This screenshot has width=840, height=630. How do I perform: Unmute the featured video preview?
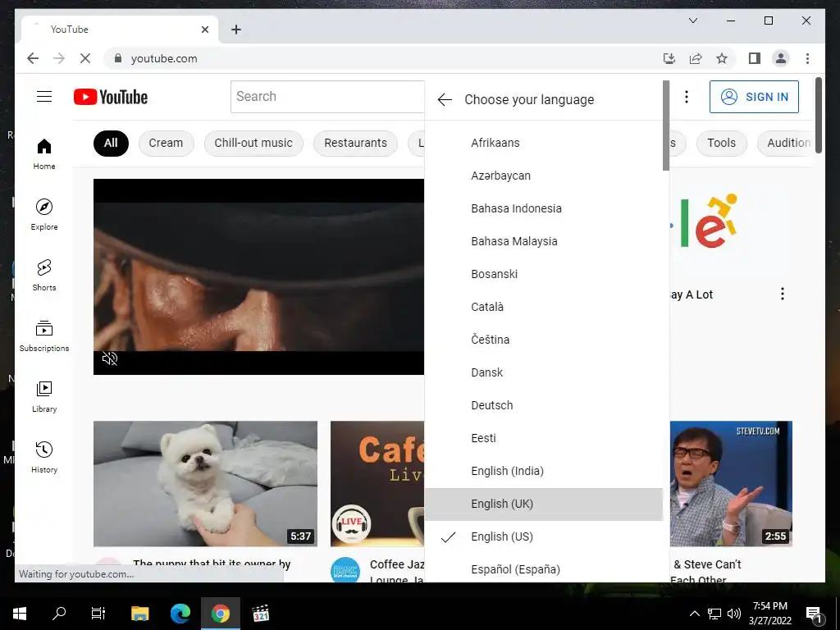tap(110, 358)
